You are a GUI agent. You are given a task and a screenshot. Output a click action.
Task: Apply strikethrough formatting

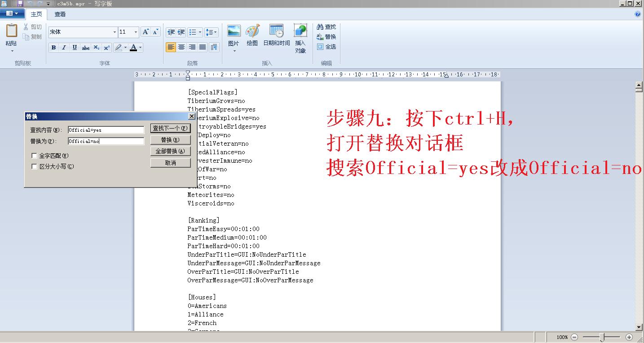pyautogui.click(x=86, y=48)
